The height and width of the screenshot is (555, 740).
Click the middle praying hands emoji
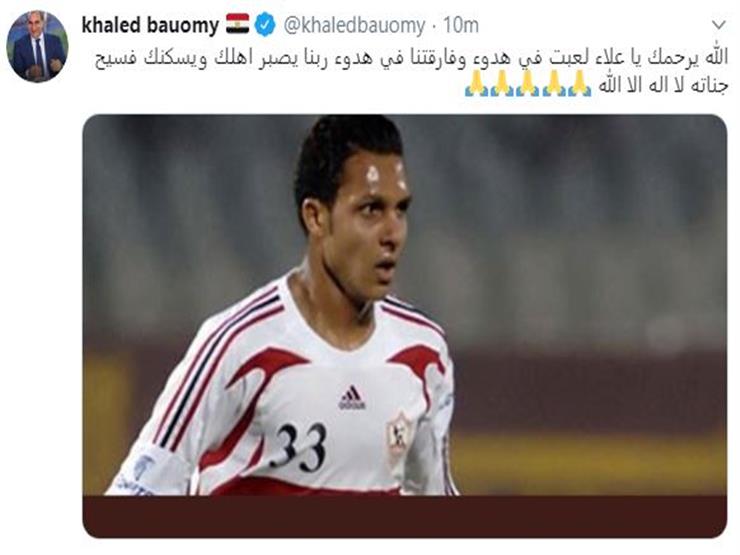tap(528, 83)
